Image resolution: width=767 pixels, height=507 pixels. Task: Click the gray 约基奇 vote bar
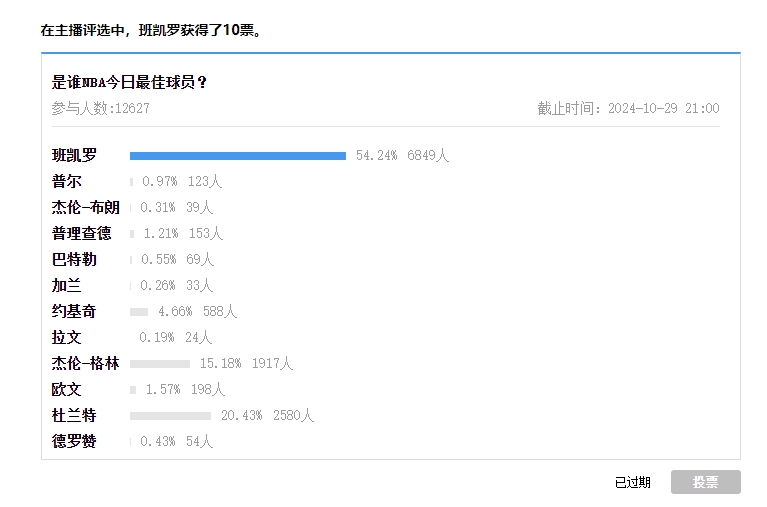(139, 312)
